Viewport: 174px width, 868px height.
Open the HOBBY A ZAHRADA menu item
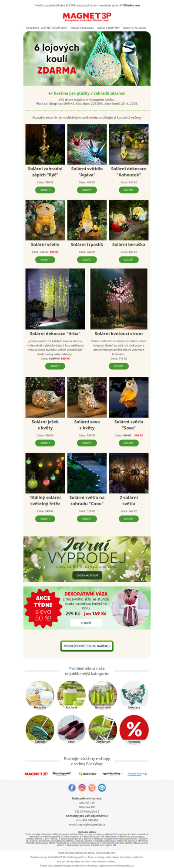point(134,28)
